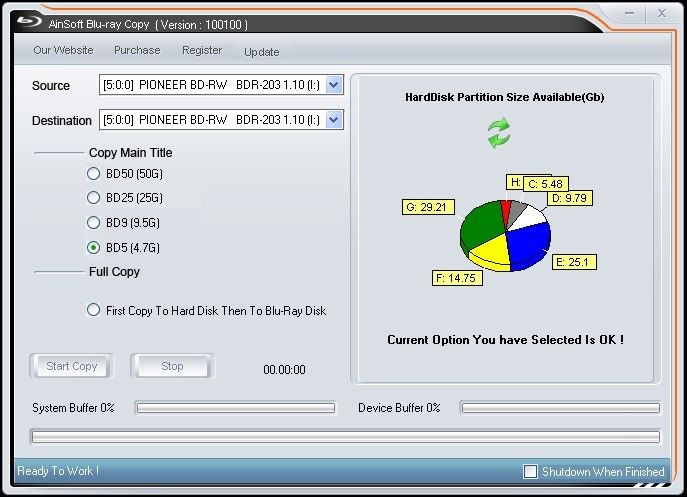Click the System Buffer progress bar
This screenshot has width=687, height=497.
pyautogui.click(x=235, y=408)
